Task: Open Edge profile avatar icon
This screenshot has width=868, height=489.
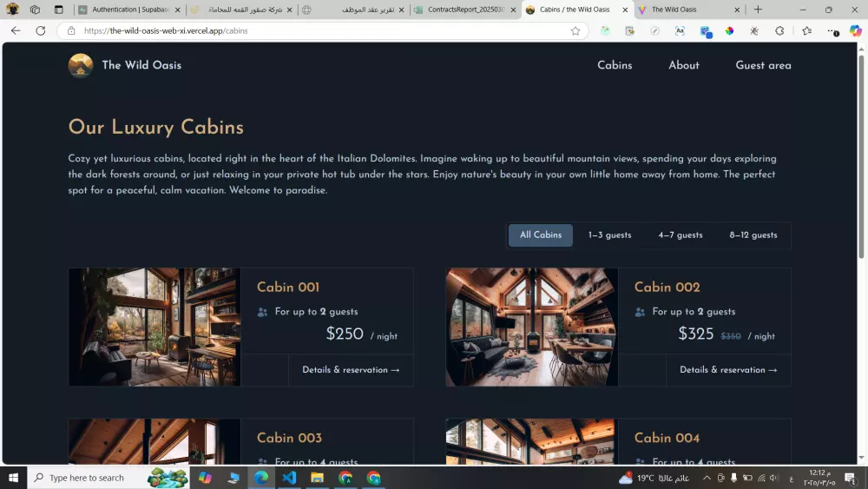Action: pos(12,10)
